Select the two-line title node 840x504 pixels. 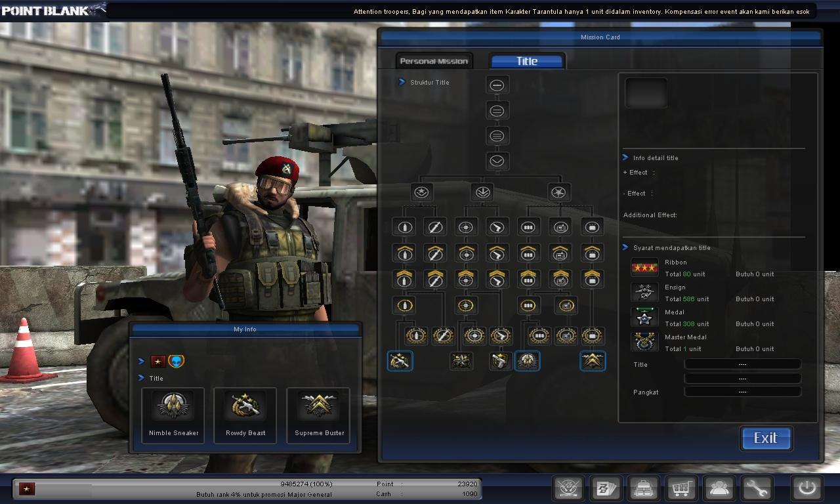(x=497, y=111)
